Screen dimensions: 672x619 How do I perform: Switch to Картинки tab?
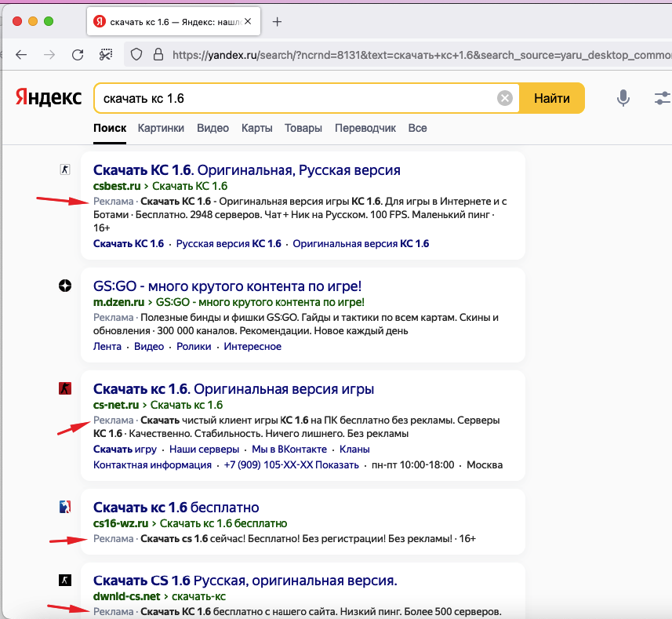[x=161, y=128]
